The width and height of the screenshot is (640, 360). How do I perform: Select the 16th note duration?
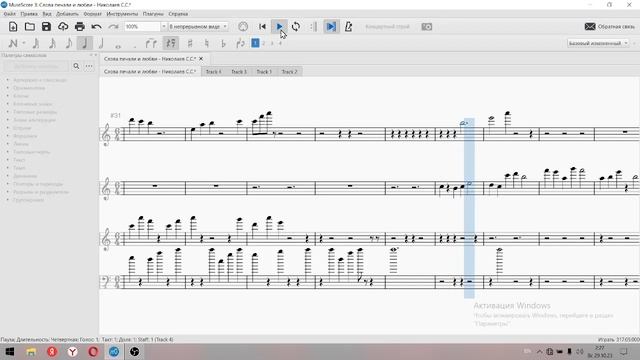[69, 43]
